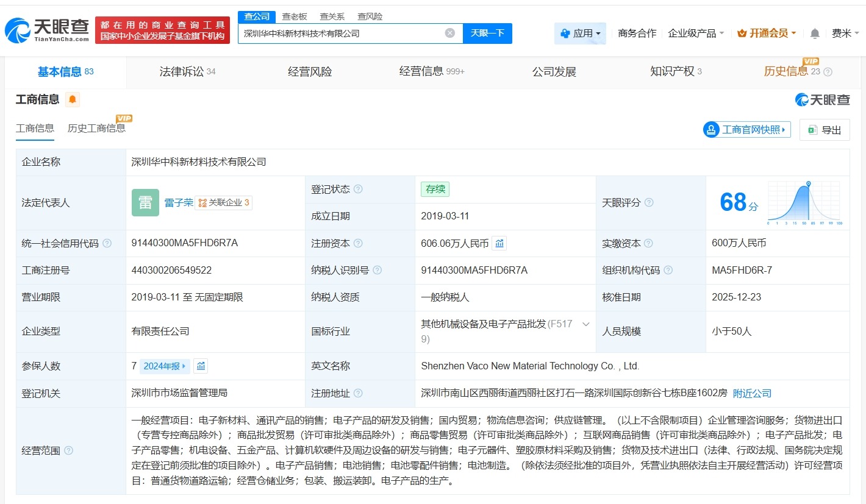
Task: Open the 附近公司 nearby companies link
Action: 752,394
